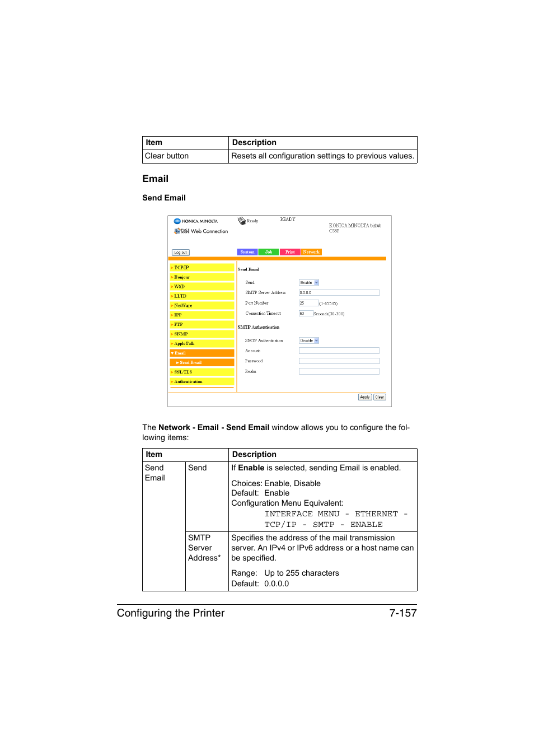Click the Apply button

(365, 397)
